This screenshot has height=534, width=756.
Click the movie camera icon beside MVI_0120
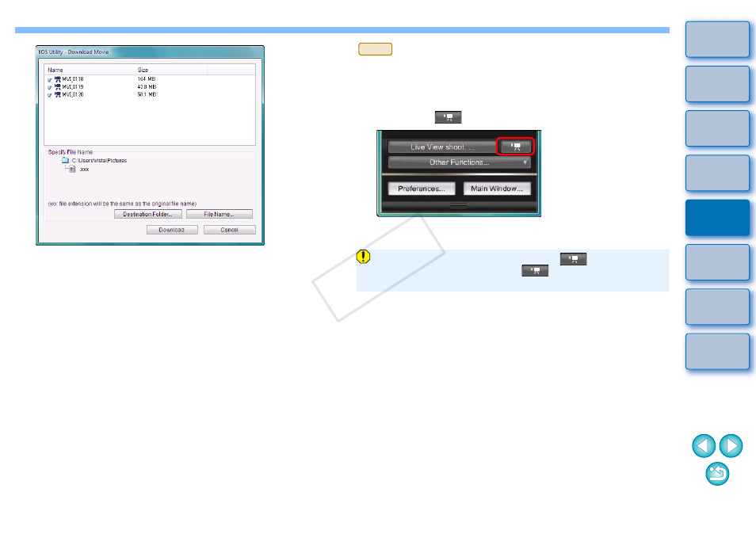pyautogui.click(x=57, y=94)
